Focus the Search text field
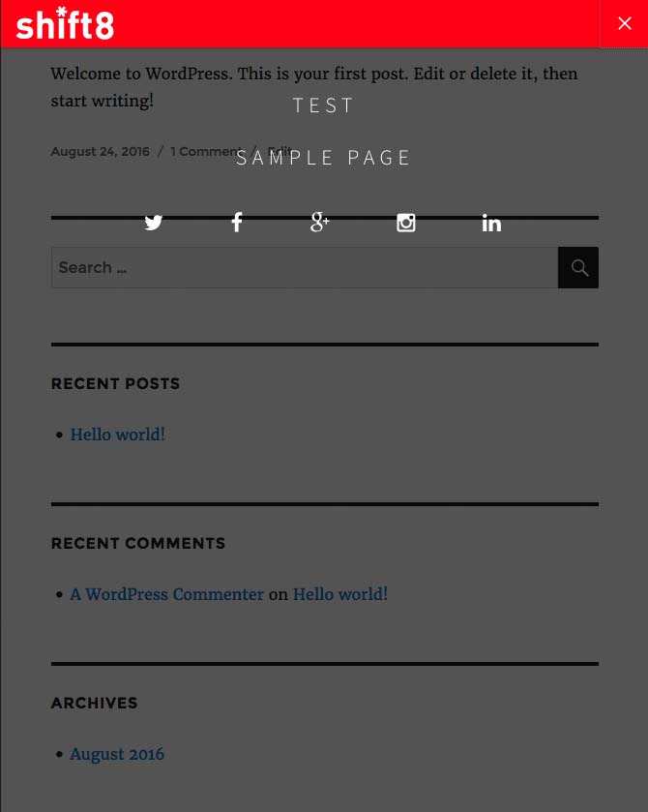Screen dimensions: 648x812 (305, 268)
